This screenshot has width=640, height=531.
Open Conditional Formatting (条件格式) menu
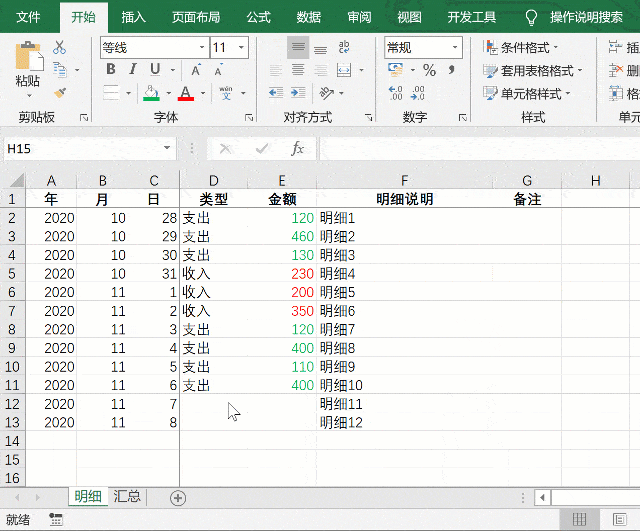tap(520, 47)
